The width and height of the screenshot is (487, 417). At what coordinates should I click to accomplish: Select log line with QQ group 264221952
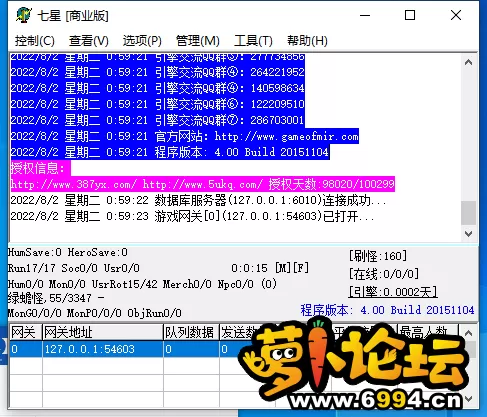pos(157,72)
